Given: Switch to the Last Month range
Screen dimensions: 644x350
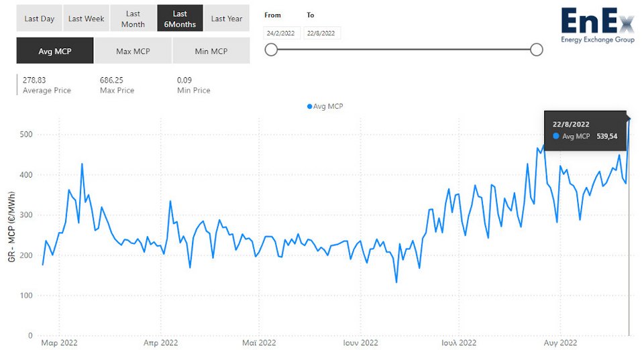Looking at the screenshot, I should click(133, 19).
